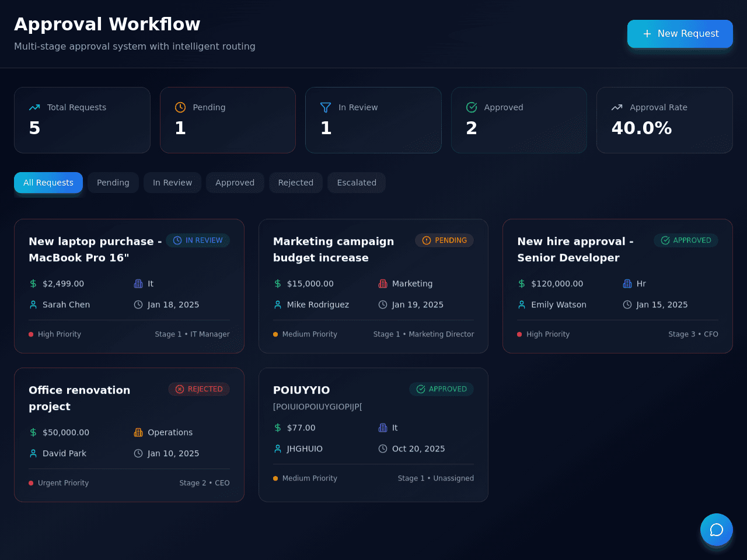Click the In Review funnel icon
This screenshot has height=560, width=747.
(326, 107)
